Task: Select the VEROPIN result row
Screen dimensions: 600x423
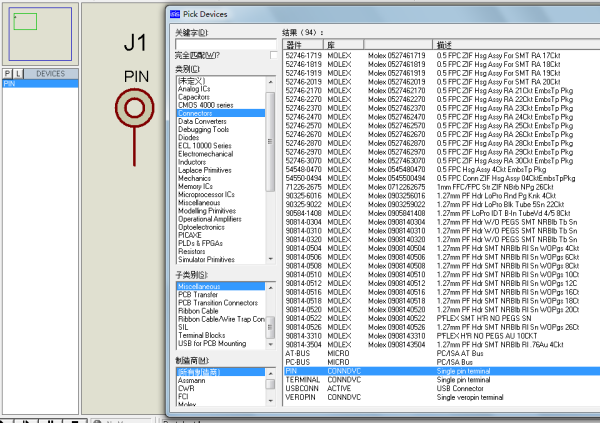Action: pos(300,396)
